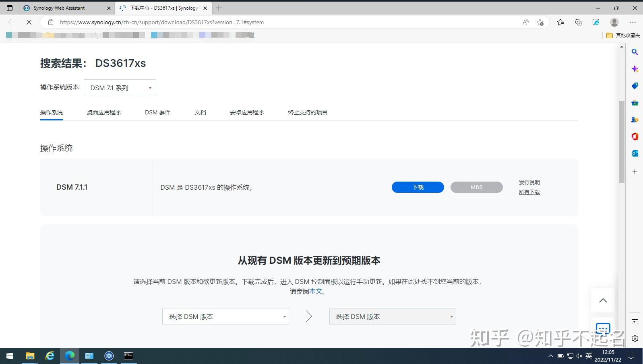Open Games icon in Edge sidebar
Screen dimensions: 643x364
tap(635, 120)
